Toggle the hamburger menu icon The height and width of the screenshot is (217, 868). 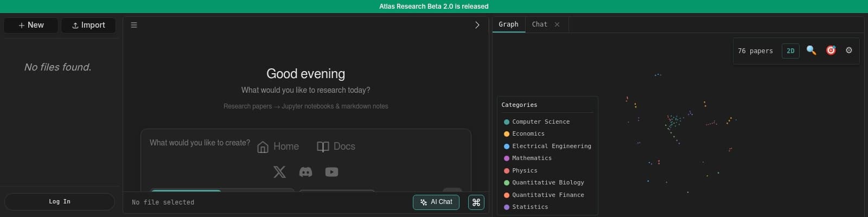[134, 25]
